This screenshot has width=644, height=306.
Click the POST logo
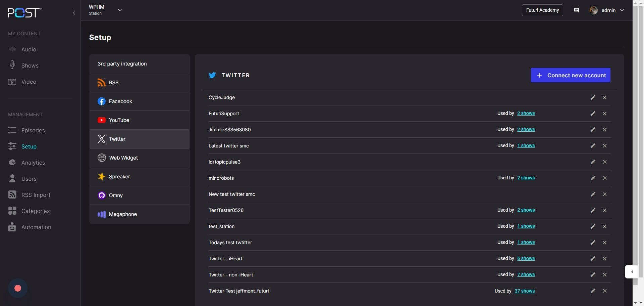tap(24, 13)
